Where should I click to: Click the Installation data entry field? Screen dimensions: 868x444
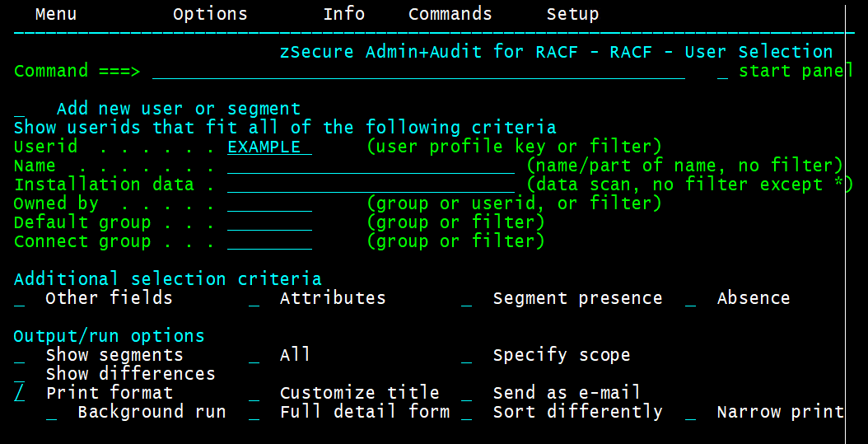(371, 185)
